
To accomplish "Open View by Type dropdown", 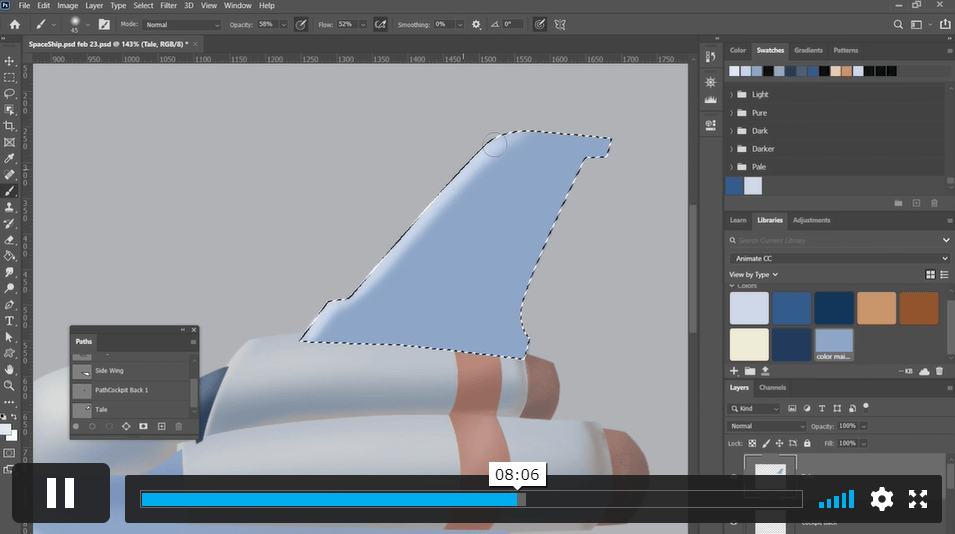I will point(753,275).
